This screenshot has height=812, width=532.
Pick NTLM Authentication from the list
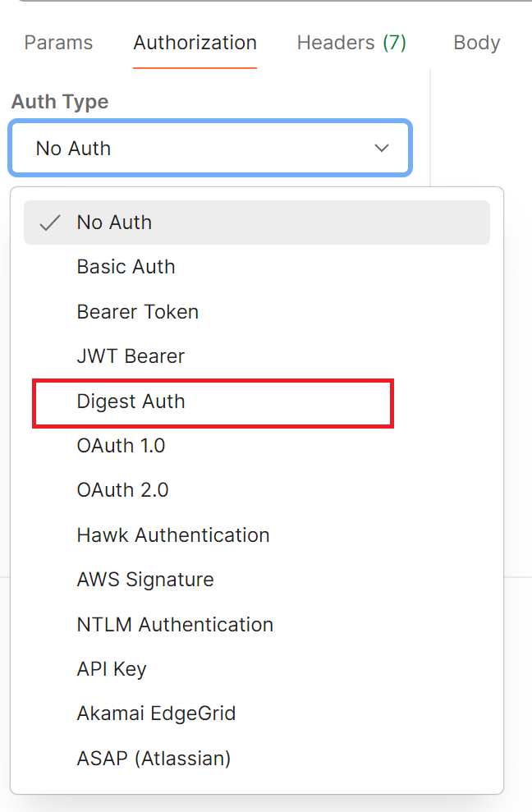pyautogui.click(x=174, y=625)
